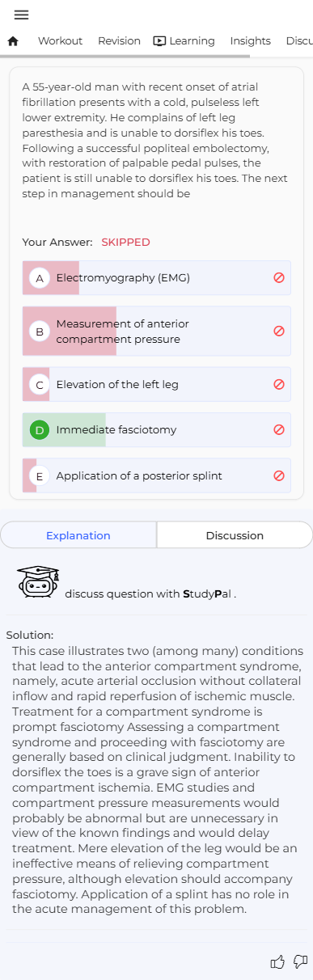Click strike-out icon on Immediate fasciotomy option
This screenshot has height=980, width=313.
[x=279, y=430]
